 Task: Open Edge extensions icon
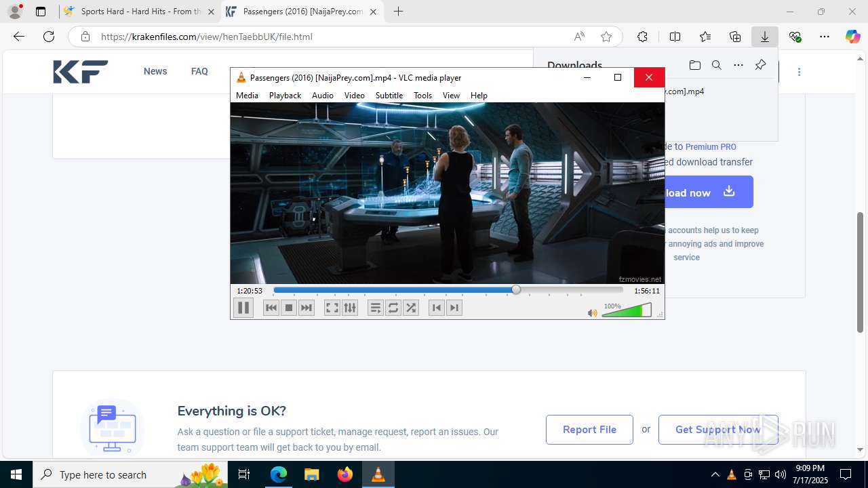click(642, 37)
